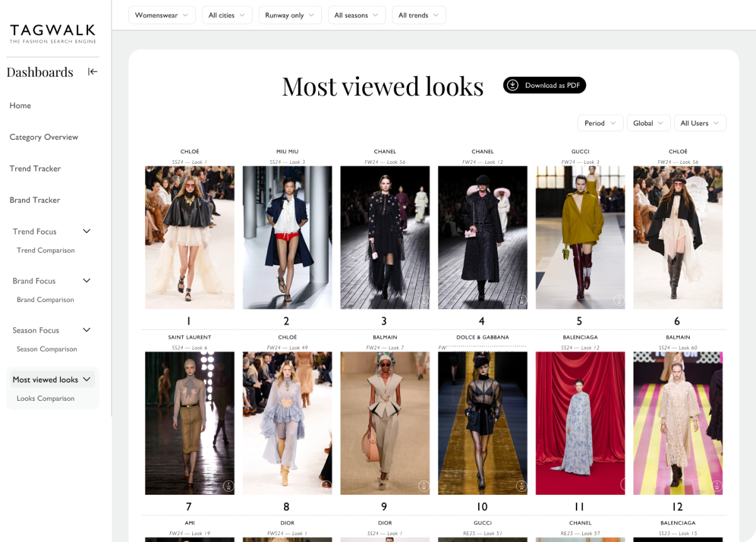Open rank 11 Balenciaga red curtain image
756x542 pixels.
(580, 423)
